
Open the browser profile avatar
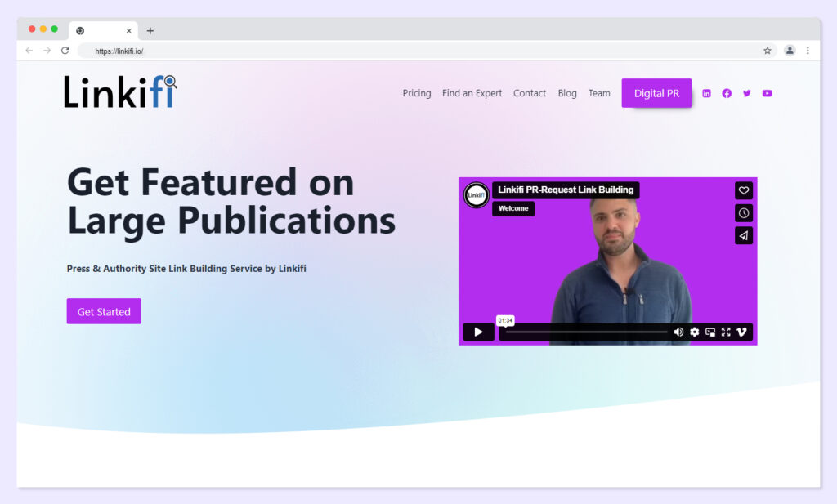tap(790, 50)
